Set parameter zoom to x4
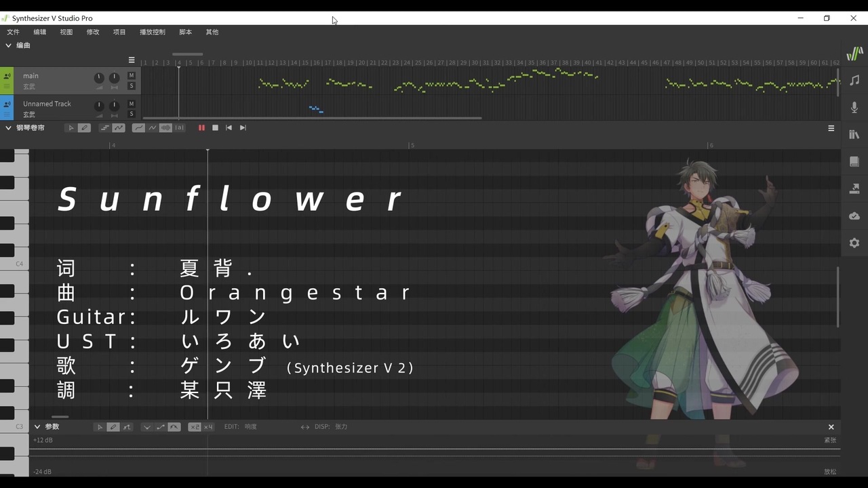Image resolution: width=868 pixels, height=488 pixels. click(208, 427)
